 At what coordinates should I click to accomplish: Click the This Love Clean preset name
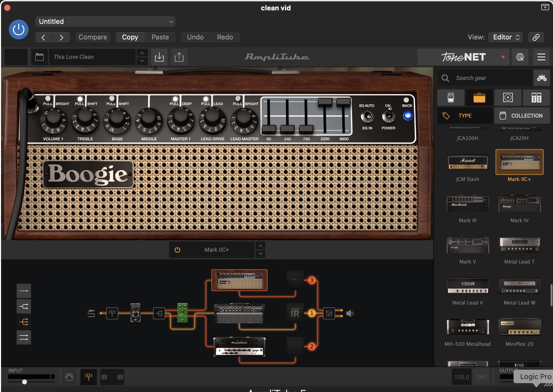[x=92, y=57]
